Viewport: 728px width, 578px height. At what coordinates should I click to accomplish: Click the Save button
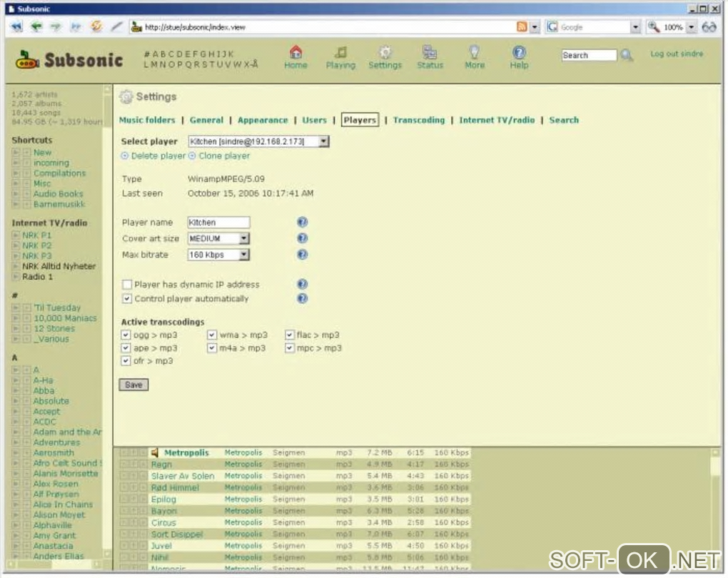click(133, 385)
